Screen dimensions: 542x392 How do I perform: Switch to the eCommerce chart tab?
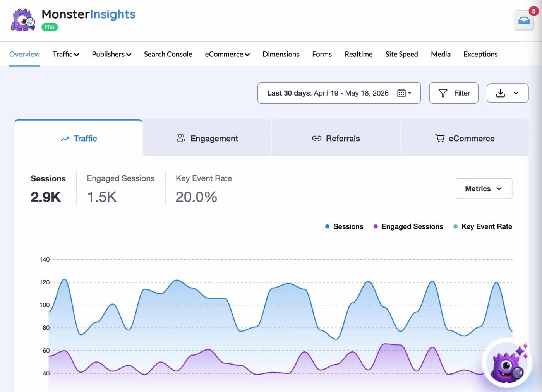(x=465, y=138)
